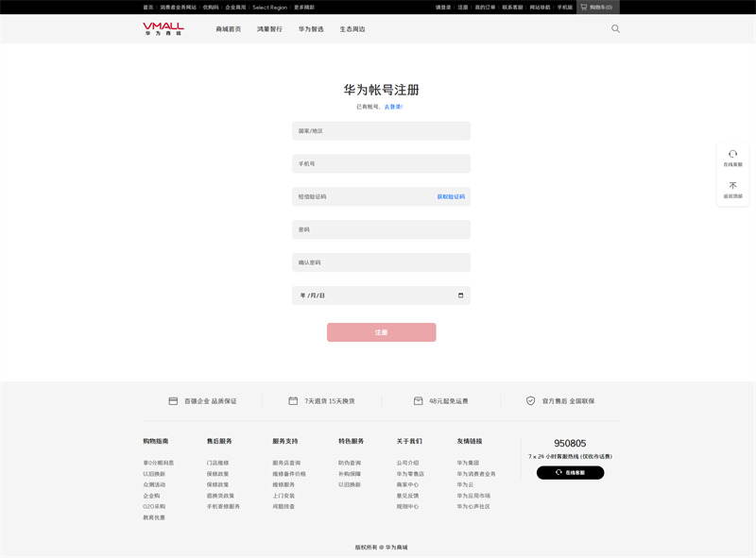Open the 公司介绍 footer link
The image size is (756, 558).
point(408,463)
